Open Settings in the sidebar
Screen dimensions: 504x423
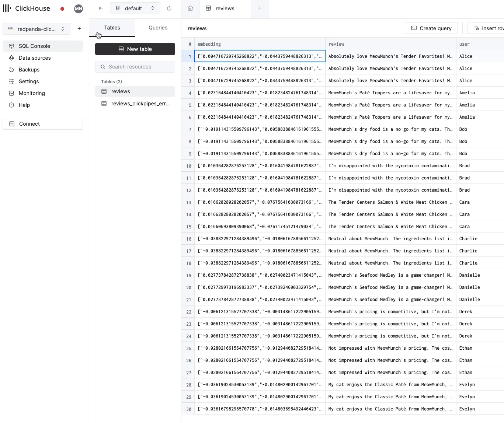(x=43, y=81)
